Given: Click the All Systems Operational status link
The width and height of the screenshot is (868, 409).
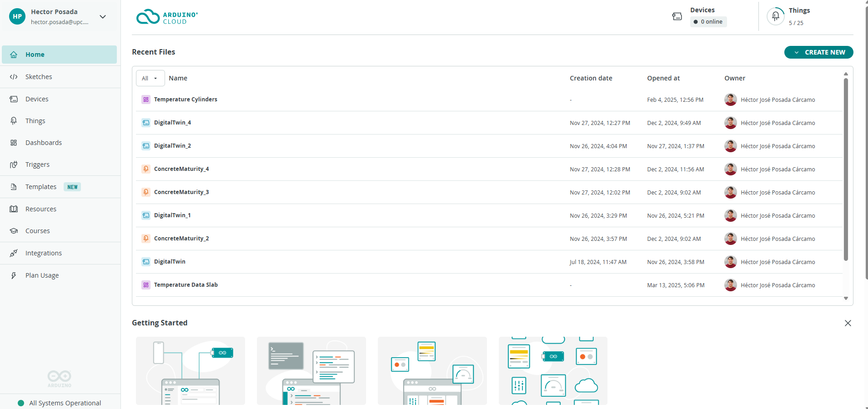Looking at the screenshot, I should pyautogui.click(x=65, y=403).
